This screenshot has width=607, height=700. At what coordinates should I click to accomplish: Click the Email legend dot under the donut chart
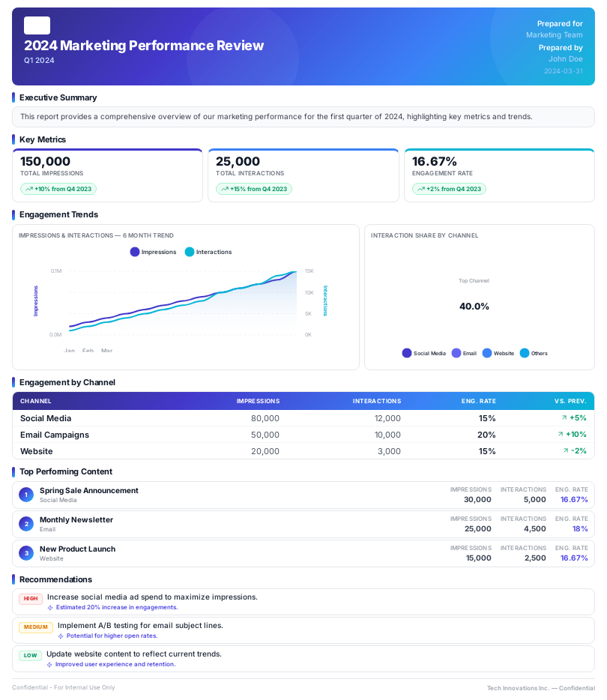[x=456, y=352]
